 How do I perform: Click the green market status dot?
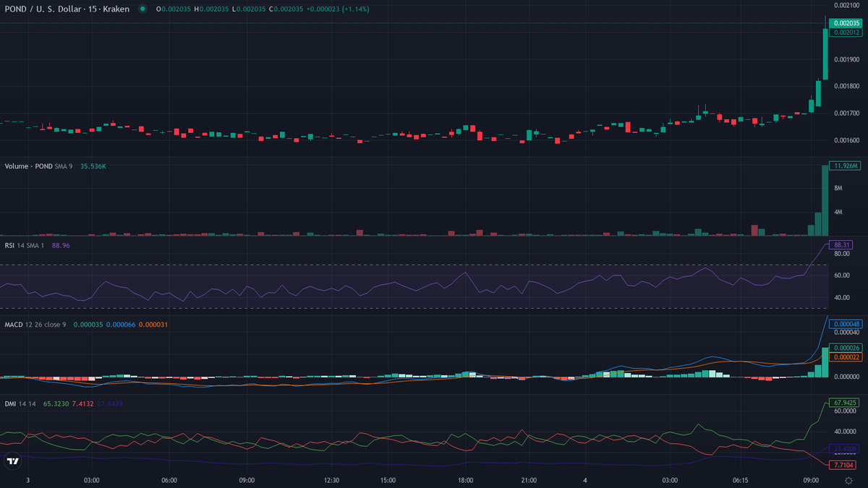[142, 9]
